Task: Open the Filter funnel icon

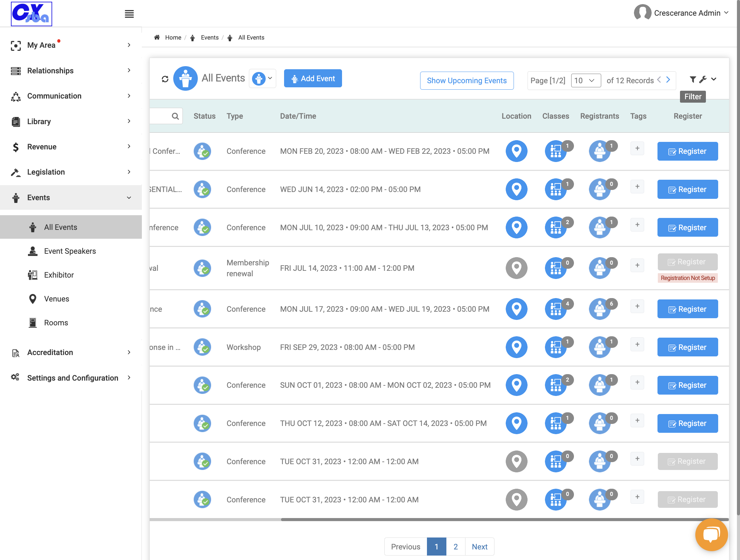Action: 693,79
